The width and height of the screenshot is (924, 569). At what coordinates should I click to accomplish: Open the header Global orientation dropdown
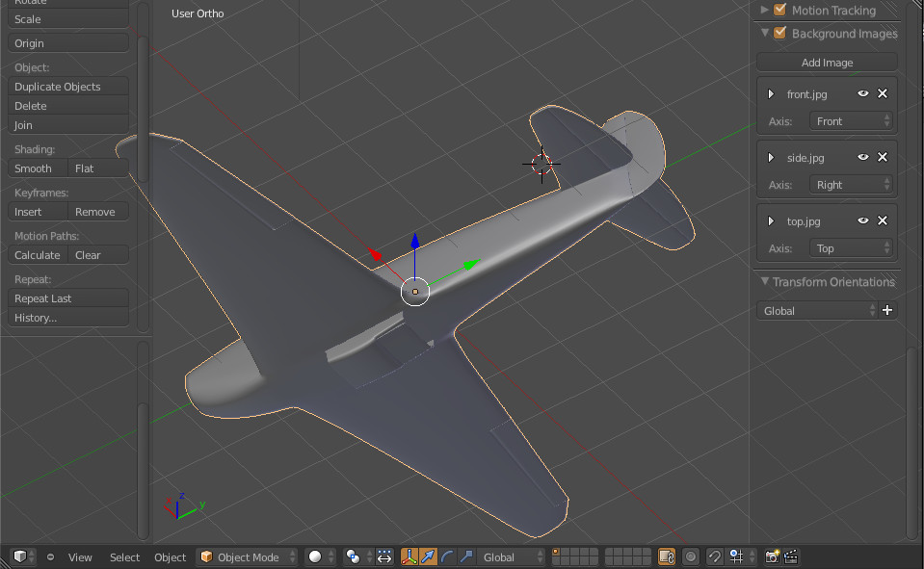coord(512,556)
